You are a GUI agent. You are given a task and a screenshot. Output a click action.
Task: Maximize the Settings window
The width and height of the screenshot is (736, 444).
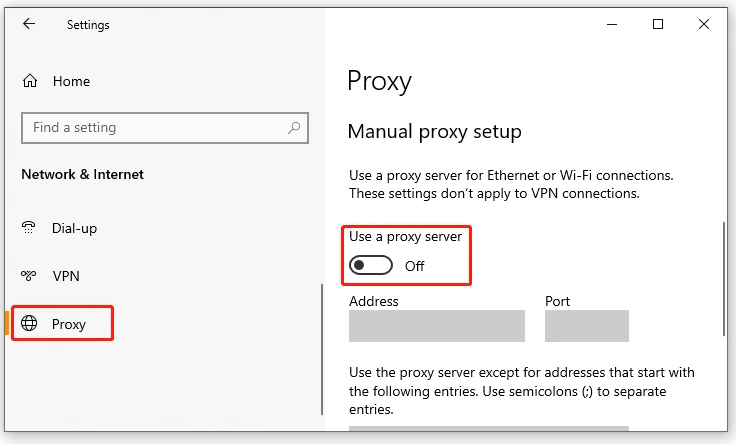[658, 25]
